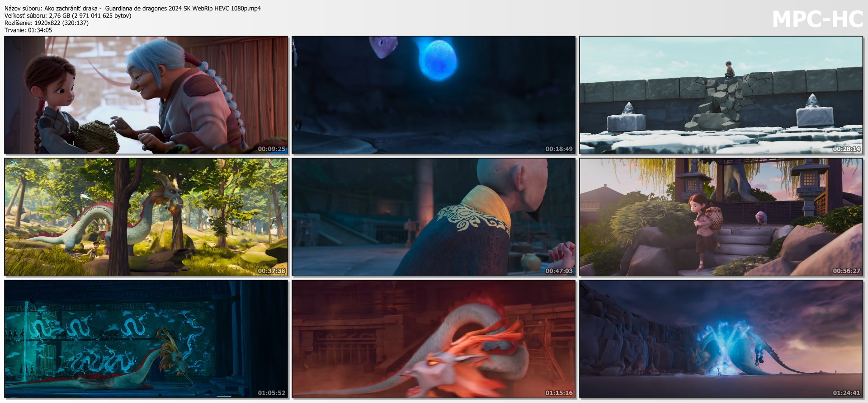
Task: Open thumbnail of girl and grandmother with basket
Action: [x=146, y=95]
